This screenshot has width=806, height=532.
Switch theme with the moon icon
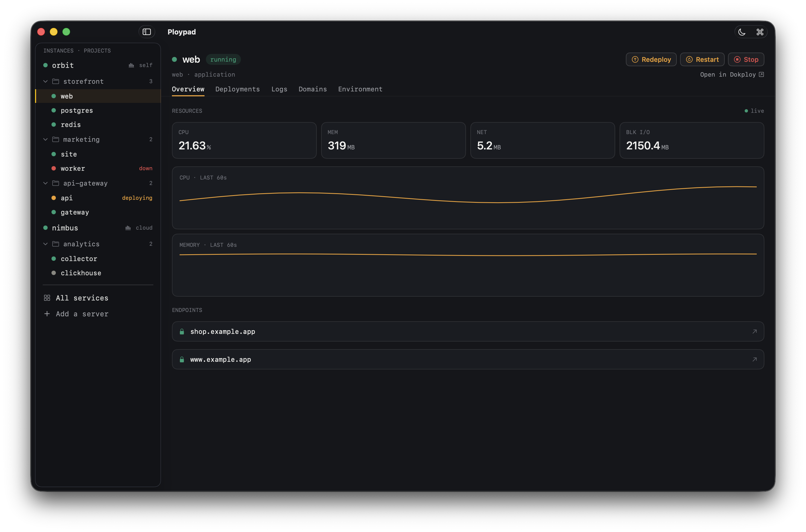[742, 32]
